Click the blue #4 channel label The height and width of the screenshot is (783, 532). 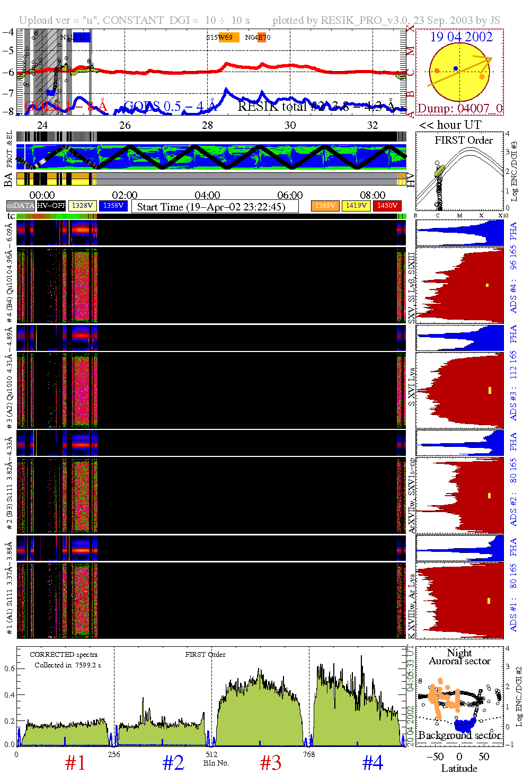pyautogui.click(x=373, y=763)
